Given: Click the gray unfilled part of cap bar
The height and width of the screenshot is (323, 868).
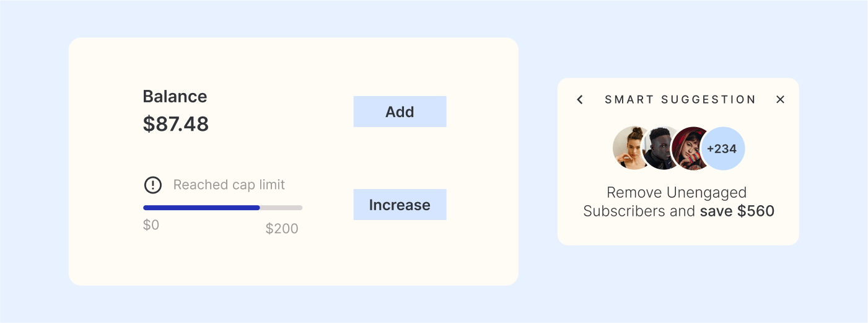Looking at the screenshot, I should coord(281,208).
